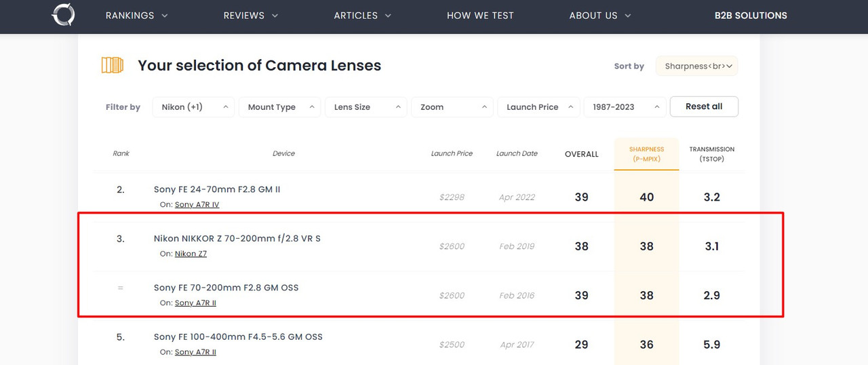
Task: Click the Launch Price column header
Action: (x=452, y=153)
